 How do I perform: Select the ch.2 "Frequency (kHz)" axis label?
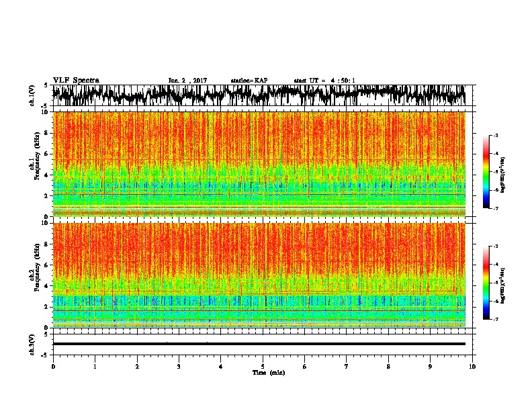(x=37, y=267)
